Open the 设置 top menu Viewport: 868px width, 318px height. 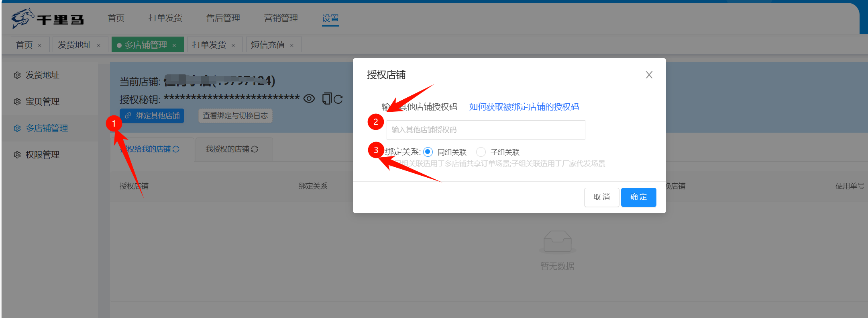tap(330, 18)
